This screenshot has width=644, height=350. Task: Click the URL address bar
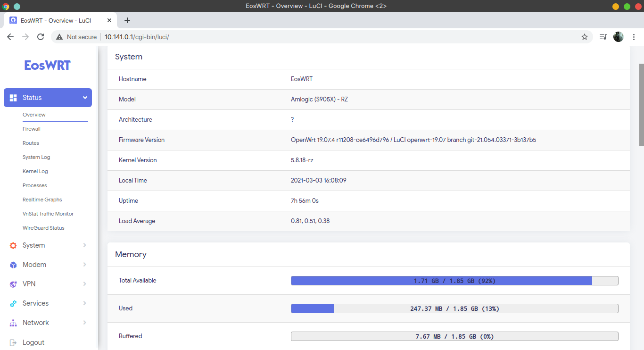pos(322,37)
